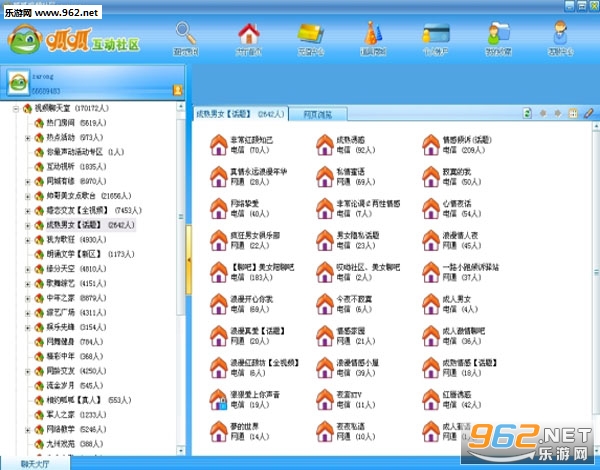Switch to the 网页浏览 tab
Image resolution: width=600 pixels, height=470 pixels.
[x=318, y=114]
